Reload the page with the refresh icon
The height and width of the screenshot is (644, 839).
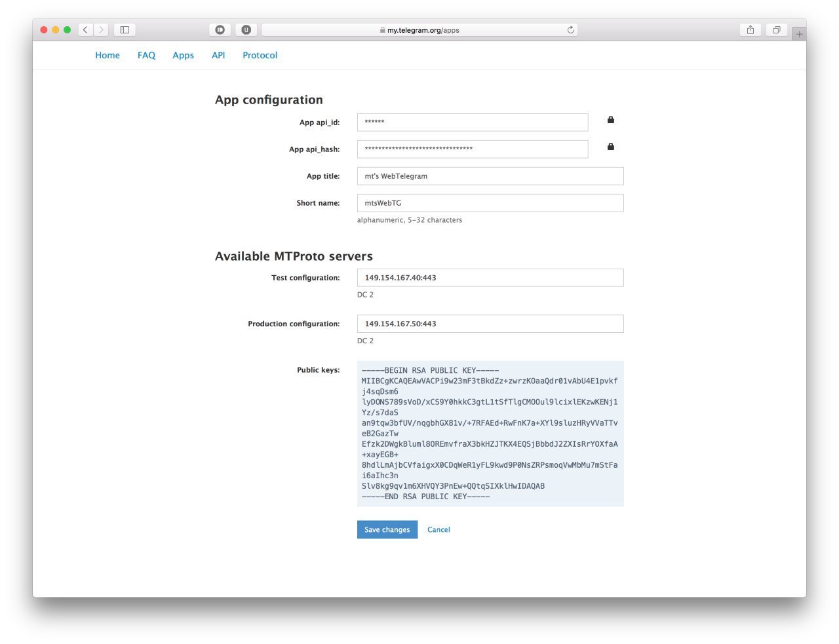coord(570,30)
